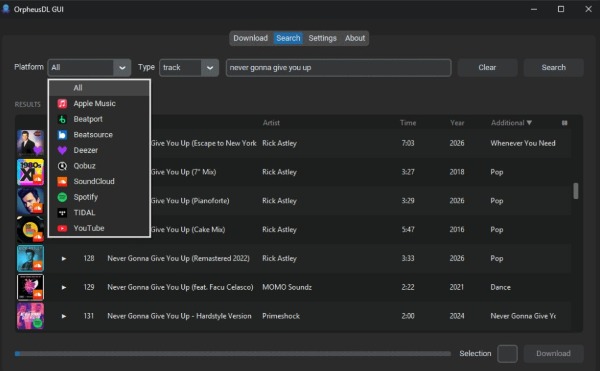Click the YouTube icon in dropdown
The image size is (600, 371).
tap(62, 228)
